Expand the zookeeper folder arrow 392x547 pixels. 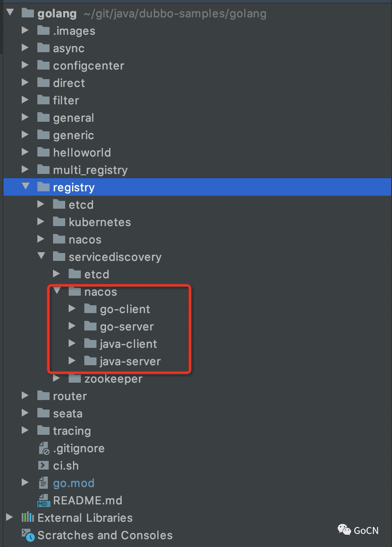[x=56, y=379]
